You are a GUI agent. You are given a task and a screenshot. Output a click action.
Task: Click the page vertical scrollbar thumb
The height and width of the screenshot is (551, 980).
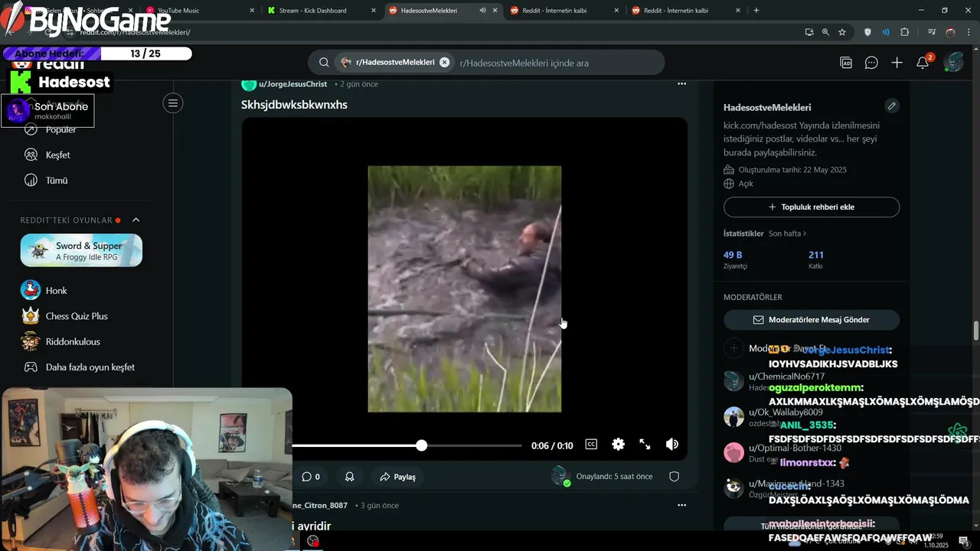pos(975,331)
